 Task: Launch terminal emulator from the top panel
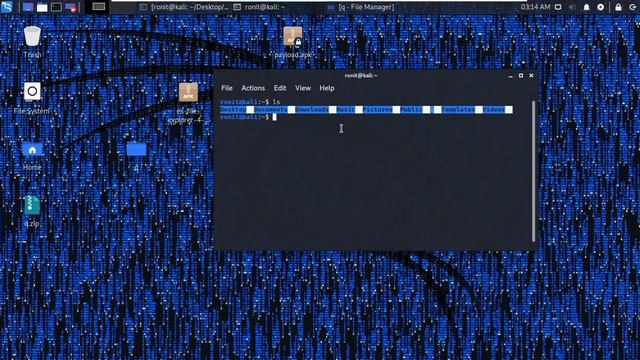pos(56,7)
